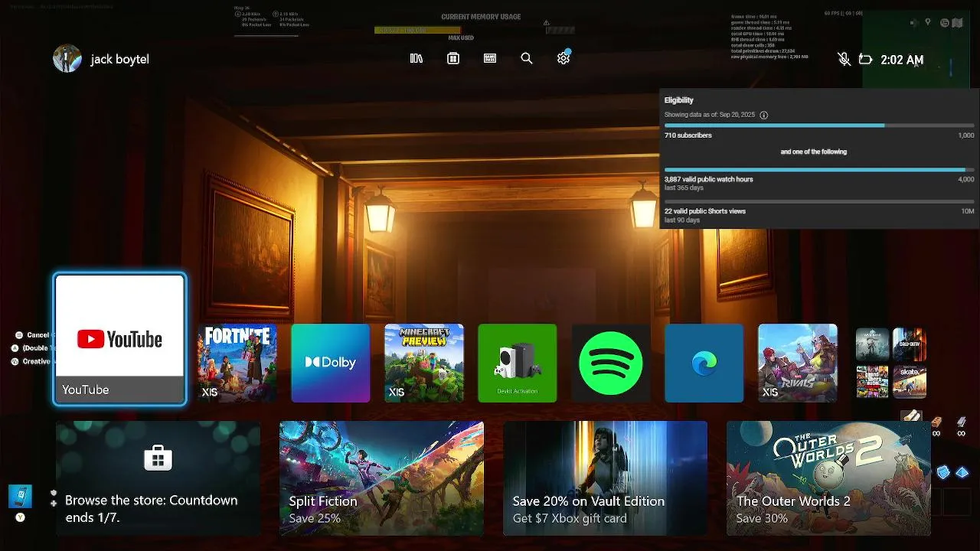Viewport: 980px width, 551px height.
Task: Select the skate. mini tile
Action: pos(910,382)
